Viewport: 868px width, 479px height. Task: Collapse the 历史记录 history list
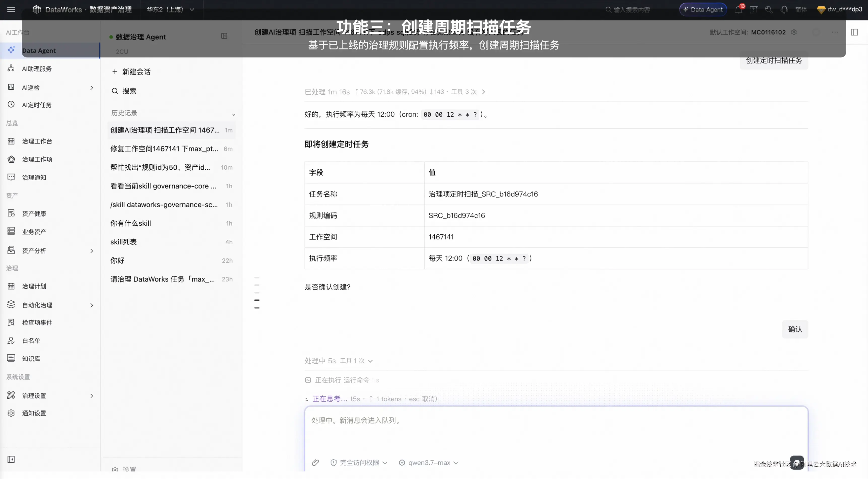233,115
